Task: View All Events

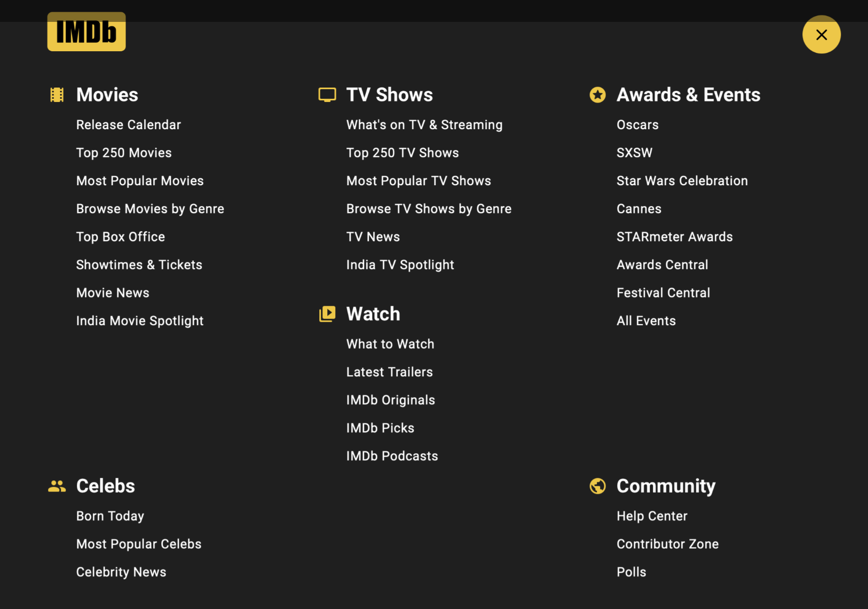Action: [x=646, y=321]
